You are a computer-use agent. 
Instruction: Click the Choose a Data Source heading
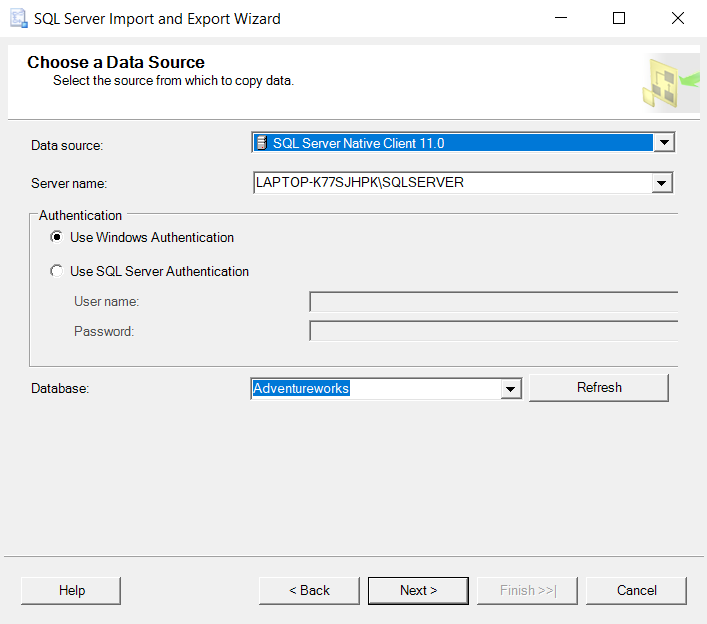[116, 62]
